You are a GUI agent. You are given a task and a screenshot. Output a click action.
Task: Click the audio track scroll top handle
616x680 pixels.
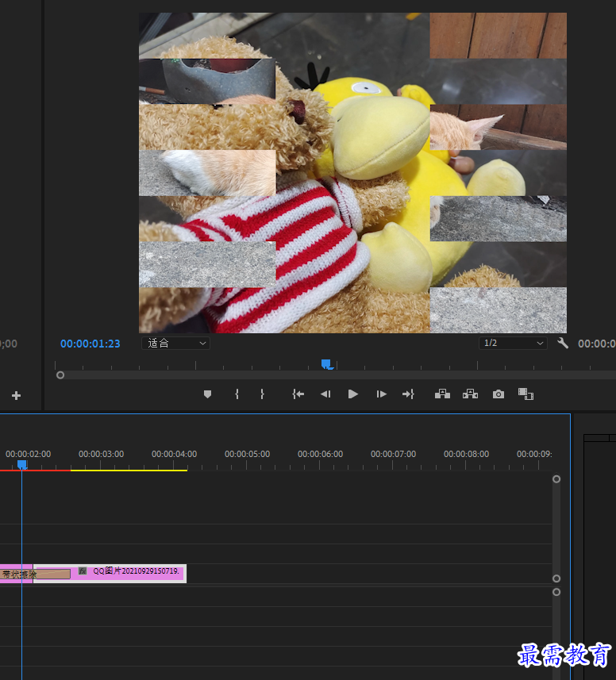coord(556,592)
